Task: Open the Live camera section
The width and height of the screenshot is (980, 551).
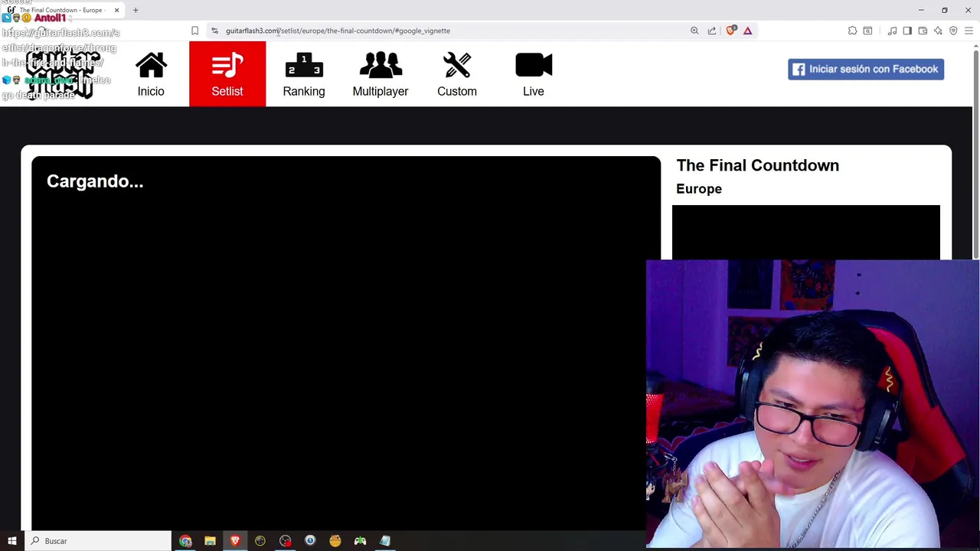Action: 534,74
